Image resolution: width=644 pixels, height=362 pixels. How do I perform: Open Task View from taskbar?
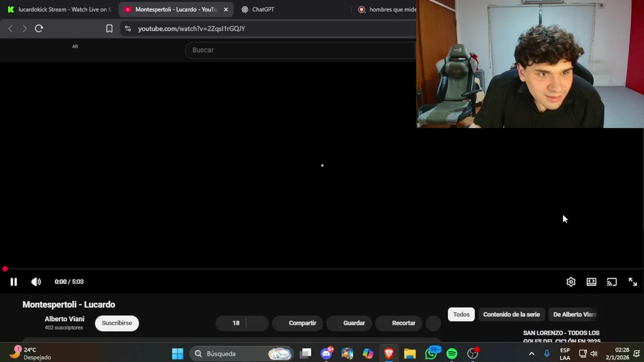(x=306, y=354)
